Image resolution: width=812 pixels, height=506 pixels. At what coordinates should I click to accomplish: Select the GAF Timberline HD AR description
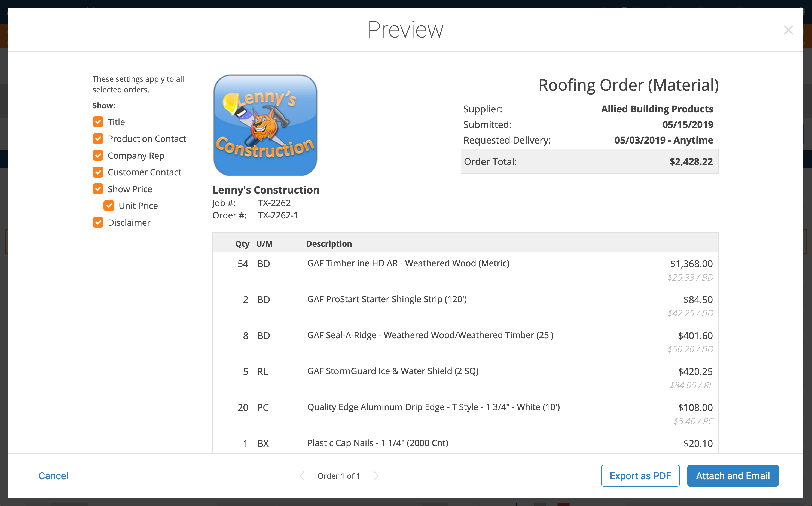408,263
